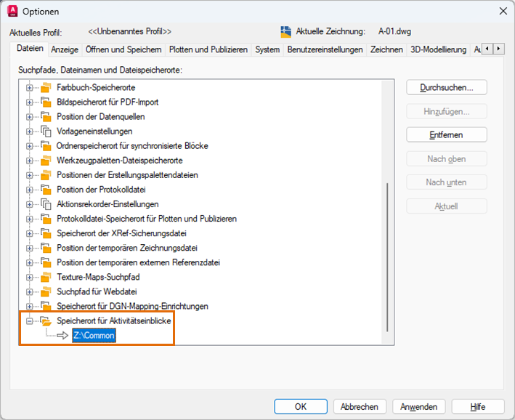
Task: Switch to the Anzeige tab
Action: click(65, 49)
